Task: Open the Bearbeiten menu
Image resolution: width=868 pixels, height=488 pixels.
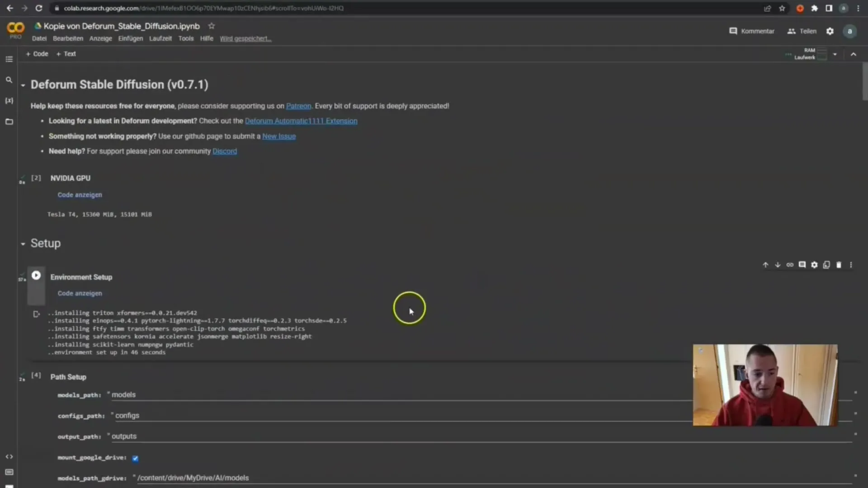Action: pos(68,38)
